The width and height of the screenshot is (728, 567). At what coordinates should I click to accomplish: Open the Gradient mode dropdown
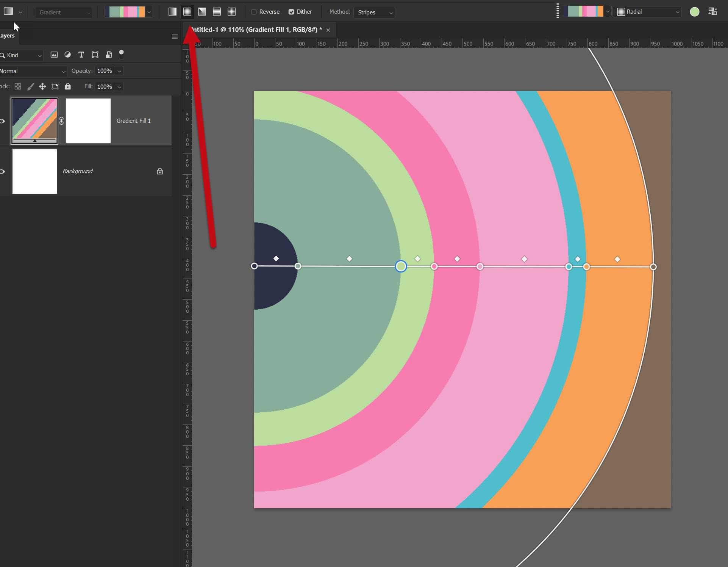(64, 12)
